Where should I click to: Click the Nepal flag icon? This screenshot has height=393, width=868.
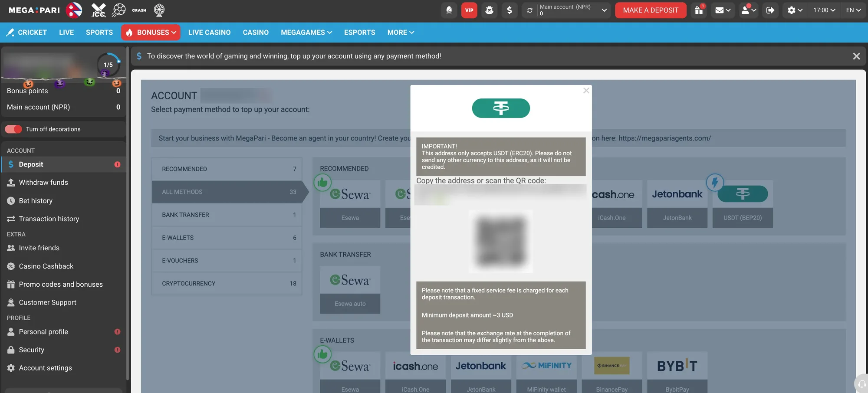pos(74,10)
